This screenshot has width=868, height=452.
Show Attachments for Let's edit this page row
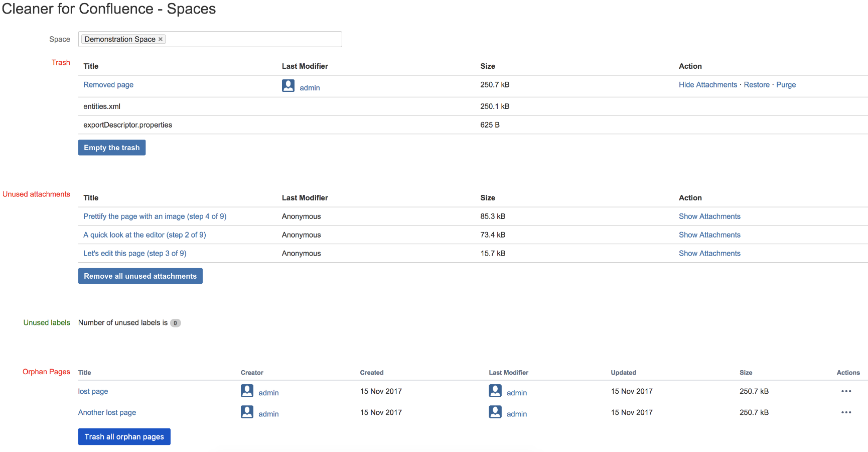[x=709, y=254]
